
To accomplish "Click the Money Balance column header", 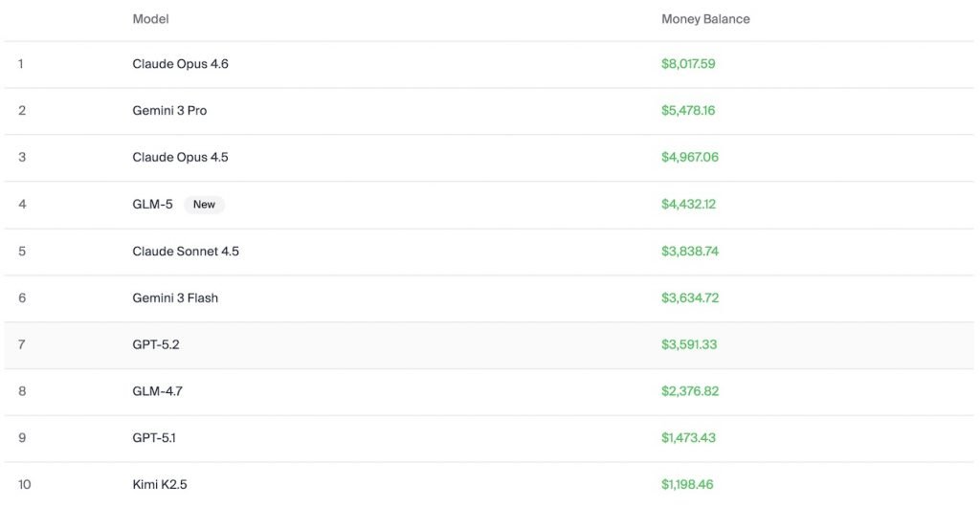I will (x=705, y=19).
